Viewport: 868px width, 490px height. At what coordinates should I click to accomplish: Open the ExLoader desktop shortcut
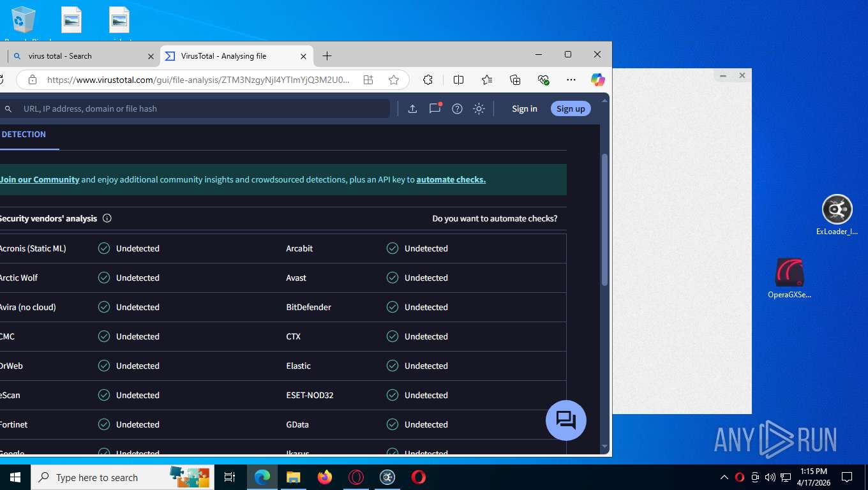pos(837,216)
